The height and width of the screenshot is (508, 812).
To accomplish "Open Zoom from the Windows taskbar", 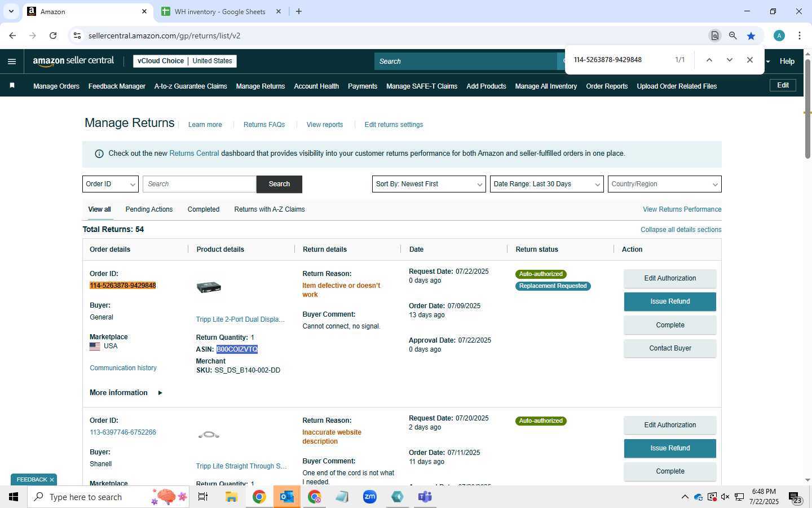I will 370,497.
